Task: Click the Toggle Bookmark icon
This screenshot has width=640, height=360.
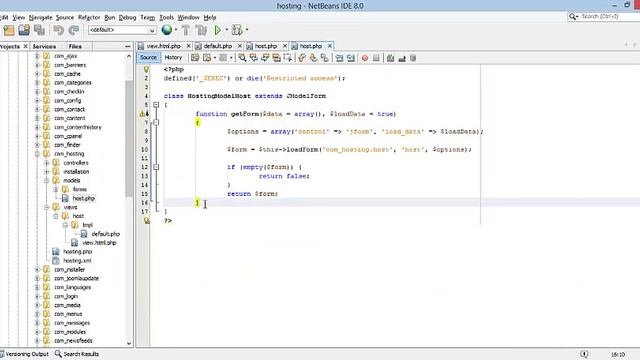Action: point(324,58)
